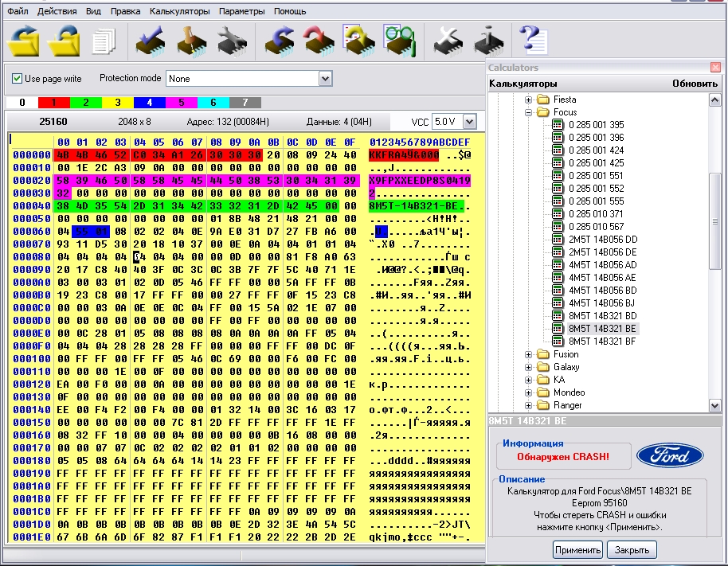The image size is (728, 566).
Task: Click the stacked pages copy icon
Action: point(104,41)
